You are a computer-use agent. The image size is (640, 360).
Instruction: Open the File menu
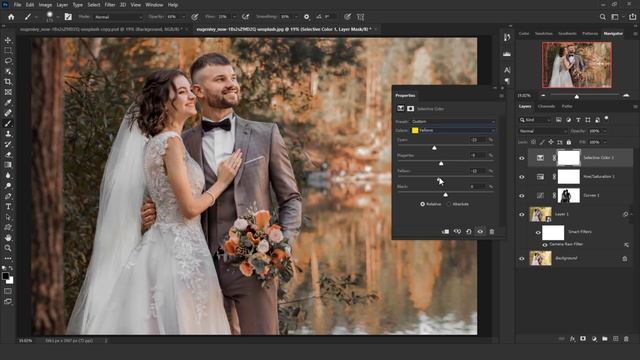(17, 5)
